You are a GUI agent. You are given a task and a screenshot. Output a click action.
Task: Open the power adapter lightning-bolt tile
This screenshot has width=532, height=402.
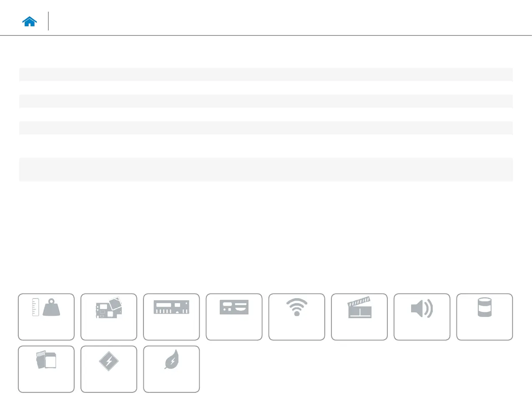click(109, 369)
